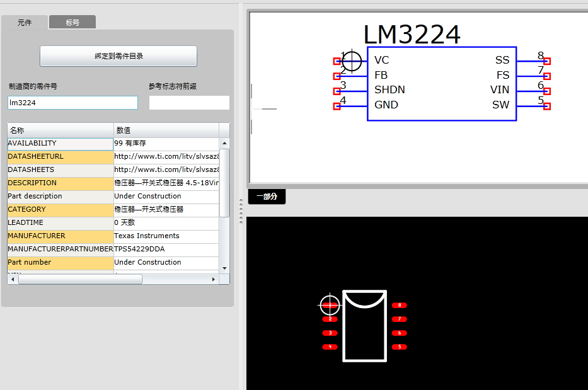The width and height of the screenshot is (588, 390).
Task: Select the '99 有库存' value cell
Action: point(166,144)
